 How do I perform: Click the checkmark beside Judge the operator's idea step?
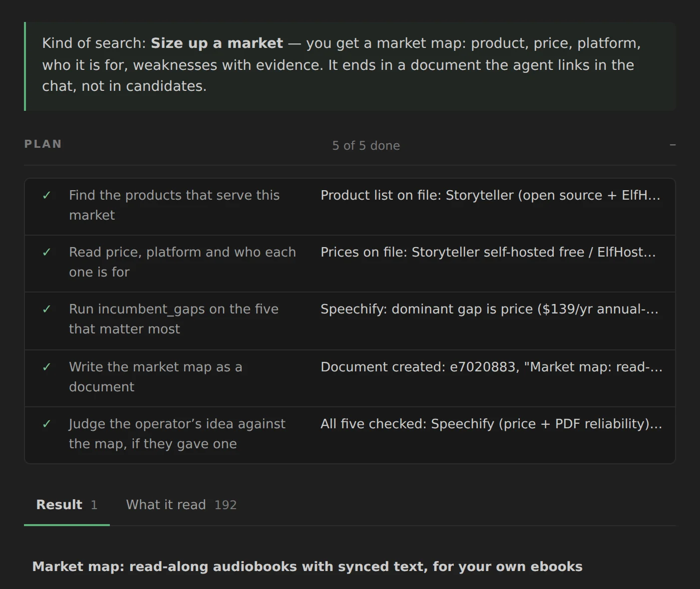(47, 424)
